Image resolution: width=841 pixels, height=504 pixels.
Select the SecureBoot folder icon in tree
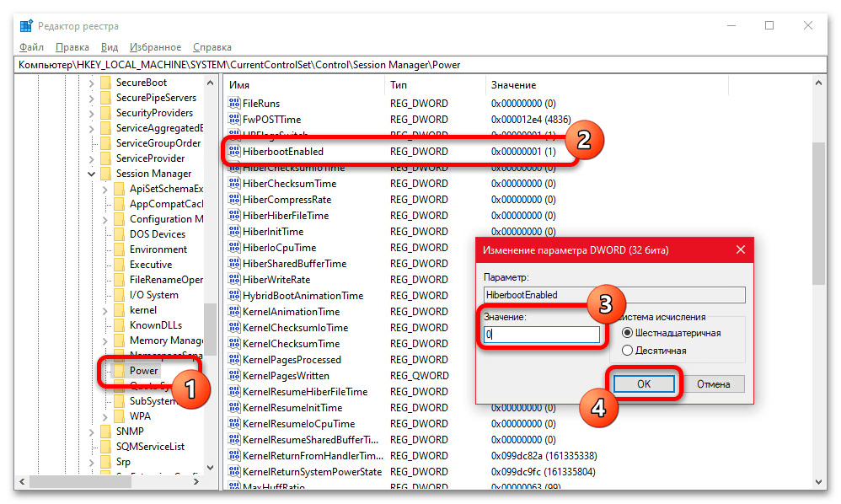pyautogui.click(x=105, y=83)
